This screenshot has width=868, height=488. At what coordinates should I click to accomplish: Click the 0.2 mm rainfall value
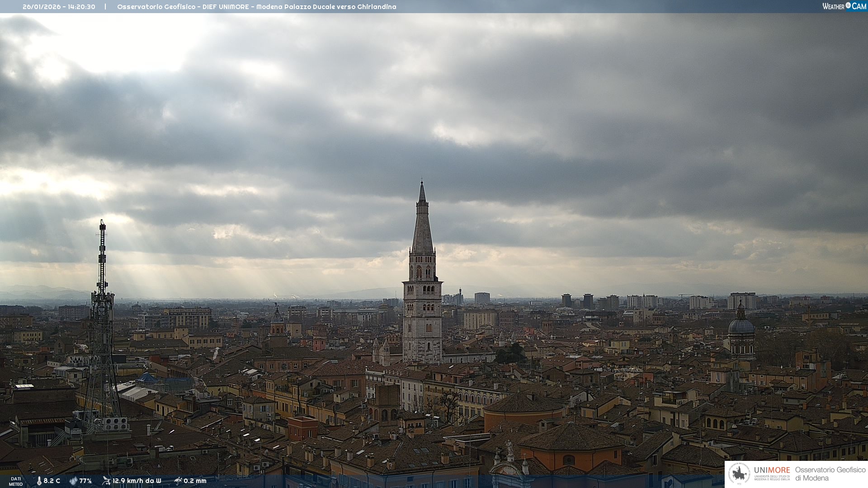pos(195,481)
